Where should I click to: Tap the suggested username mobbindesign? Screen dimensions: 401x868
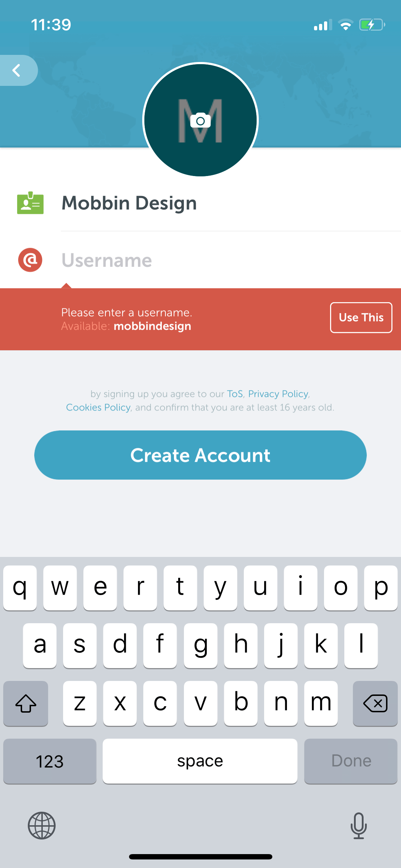[152, 326]
